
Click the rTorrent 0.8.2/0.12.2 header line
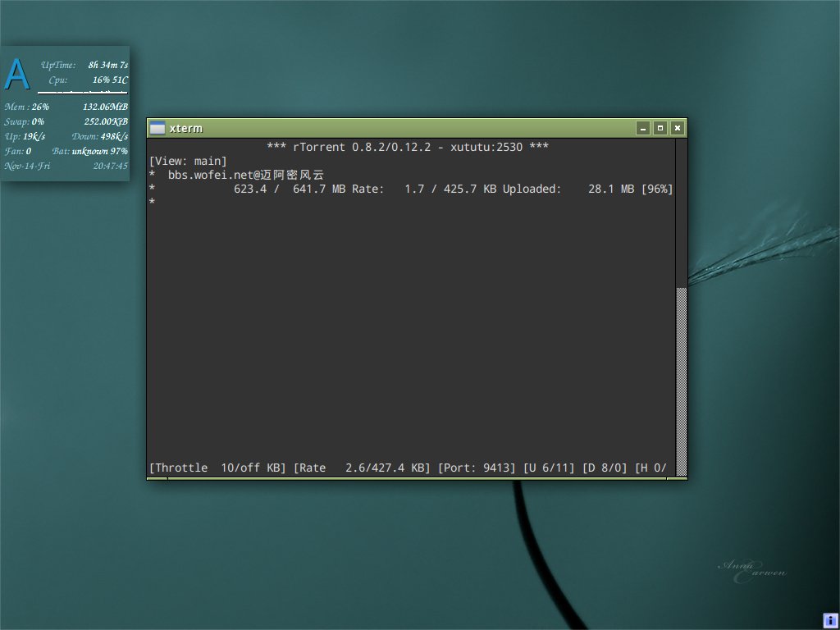(408, 147)
